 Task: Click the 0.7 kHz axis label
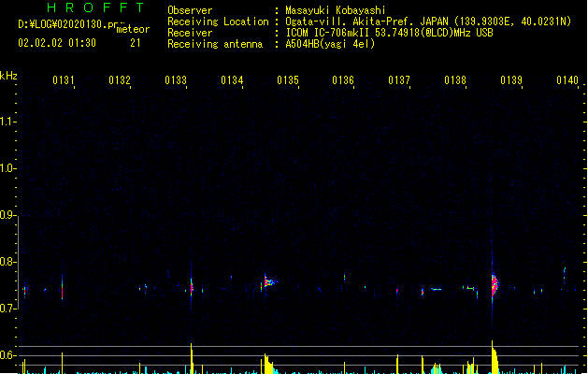tap(7, 309)
